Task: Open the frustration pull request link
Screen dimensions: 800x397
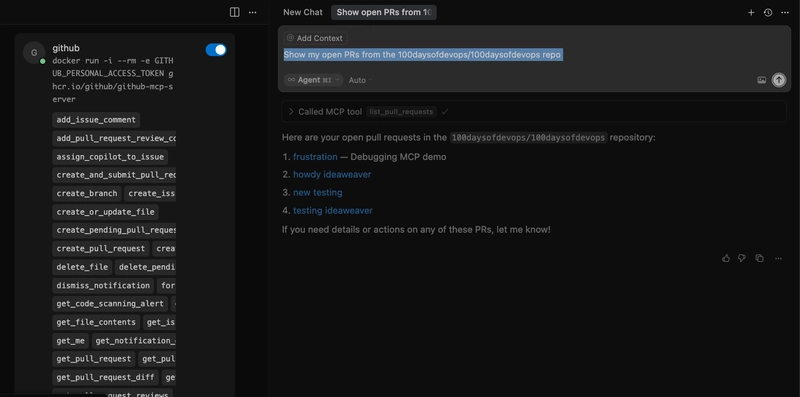Action: click(315, 157)
